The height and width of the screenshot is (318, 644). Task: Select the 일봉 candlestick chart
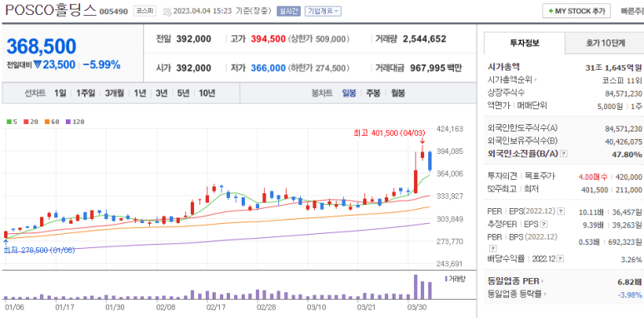(x=350, y=93)
